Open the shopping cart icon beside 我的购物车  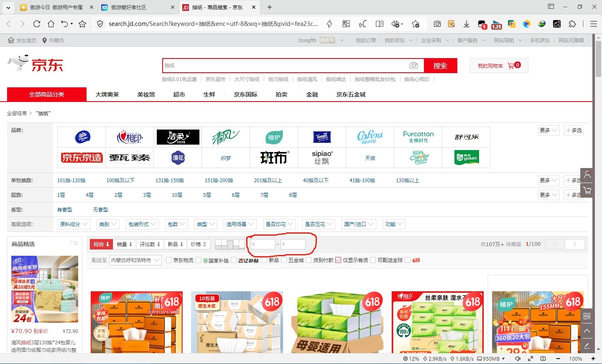(511, 66)
